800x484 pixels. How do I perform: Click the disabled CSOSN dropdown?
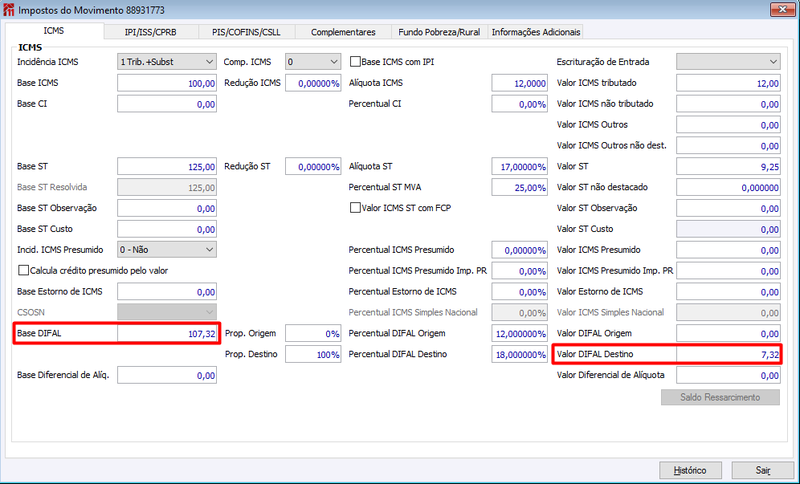(167, 312)
